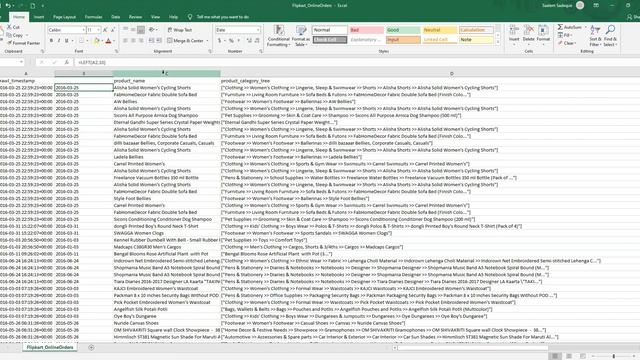This screenshot has width=640, height=360.
Task: Click the Copy button
Action: tap(15, 35)
